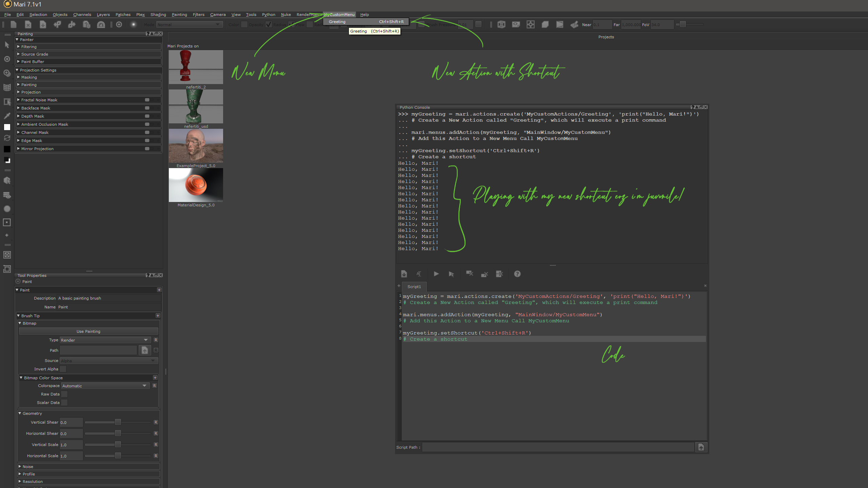Click the Python console help icon
The height and width of the screenshot is (488, 868).
(517, 274)
